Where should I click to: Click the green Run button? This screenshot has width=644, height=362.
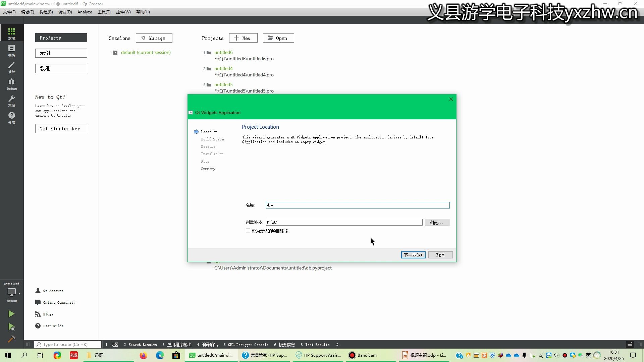tap(11, 314)
